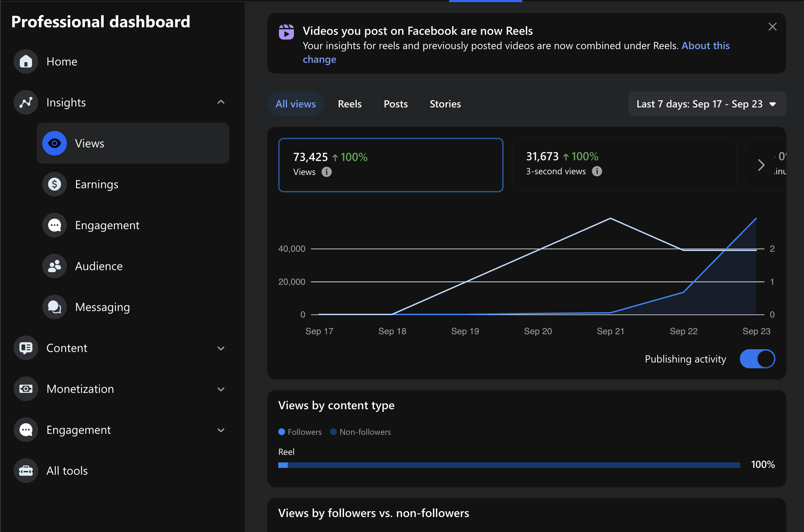Click the Professional dashboard heading
Viewport: 804px width, 532px height.
(x=101, y=21)
